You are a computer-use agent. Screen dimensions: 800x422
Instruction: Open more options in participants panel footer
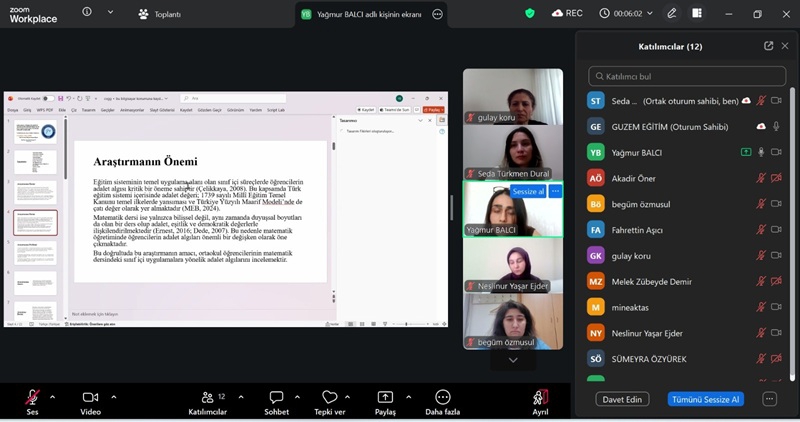pyautogui.click(x=769, y=399)
